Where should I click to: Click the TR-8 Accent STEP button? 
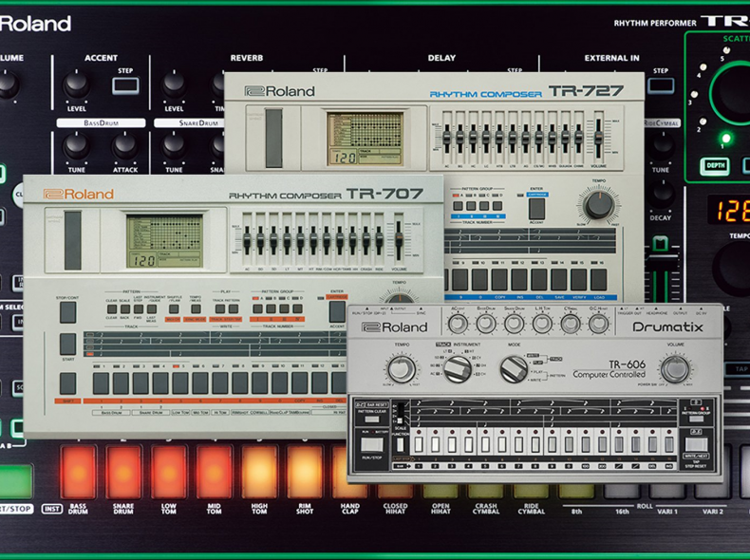pyautogui.click(x=126, y=85)
